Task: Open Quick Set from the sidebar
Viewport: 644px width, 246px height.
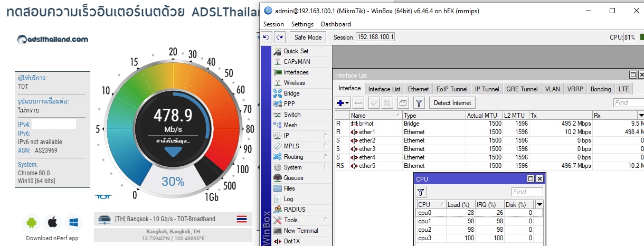Action: (x=296, y=51)
